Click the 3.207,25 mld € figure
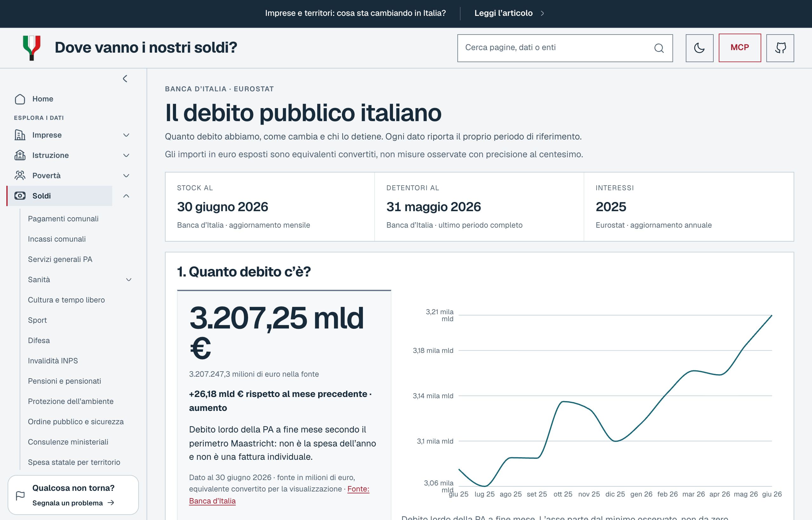This screenshot has width=812, height=520. click(x=276, y=333)
